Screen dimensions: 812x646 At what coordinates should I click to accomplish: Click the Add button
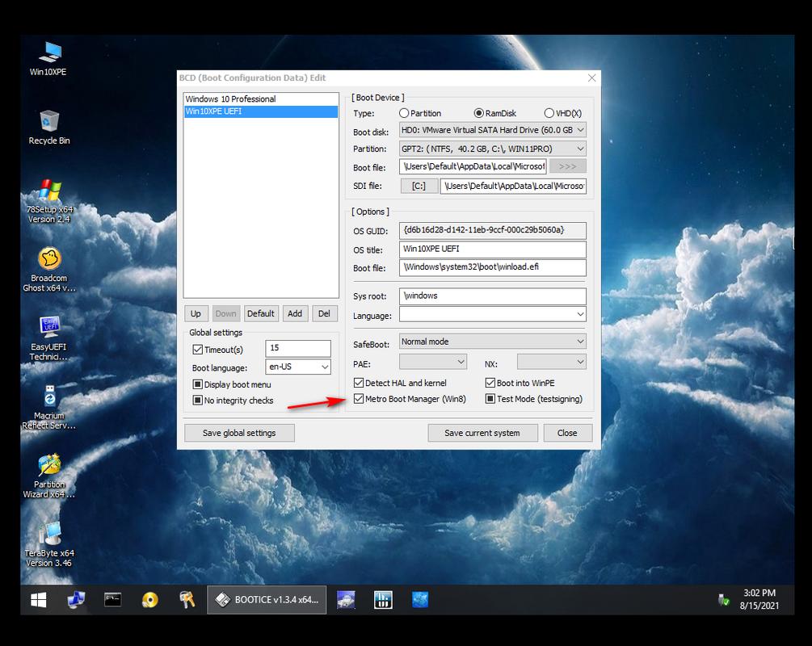(x=295, y=313)
